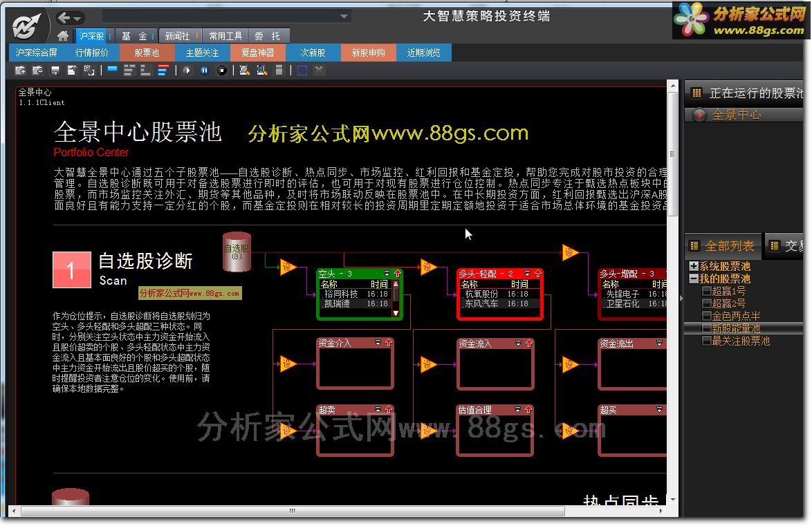Image resolution: width=812 pixels, height=526 pixels.
Task: Toggle the checkbox for 金色两点半
Action: coord(706,316)
